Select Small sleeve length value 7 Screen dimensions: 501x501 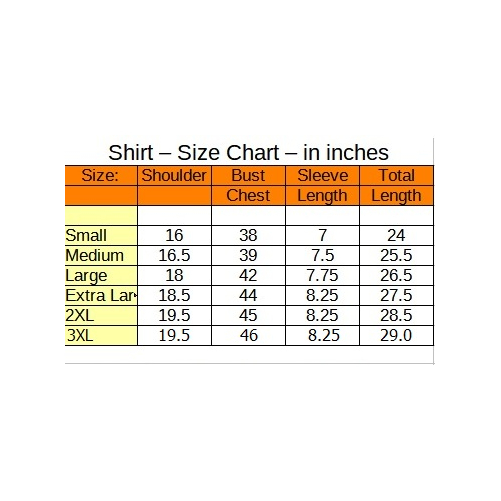click(x=322, y=236)
